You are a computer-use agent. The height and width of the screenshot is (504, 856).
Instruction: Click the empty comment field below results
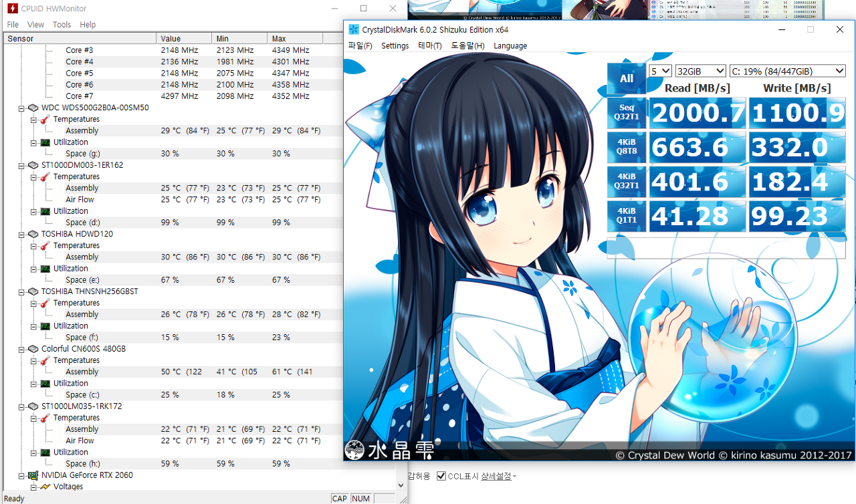click(726, 247)
